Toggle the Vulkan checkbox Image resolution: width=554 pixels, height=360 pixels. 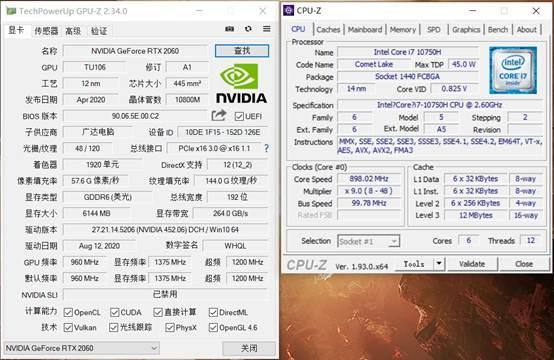click(x=68, y=327)
